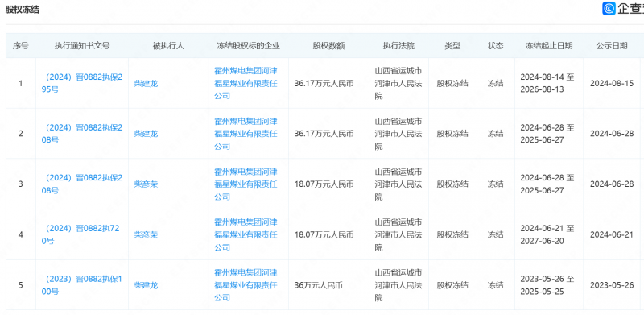Click serial number 2 cell
This screenshot has height=315, width=644.
21,134
